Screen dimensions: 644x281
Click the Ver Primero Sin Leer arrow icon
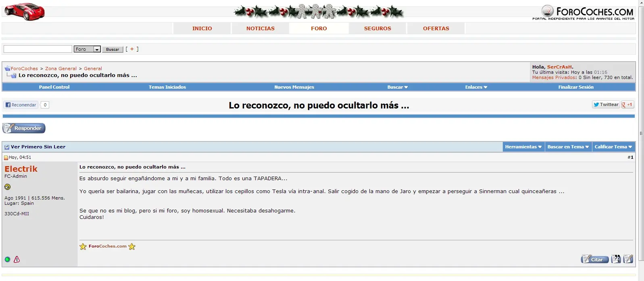tap(7, 147)
